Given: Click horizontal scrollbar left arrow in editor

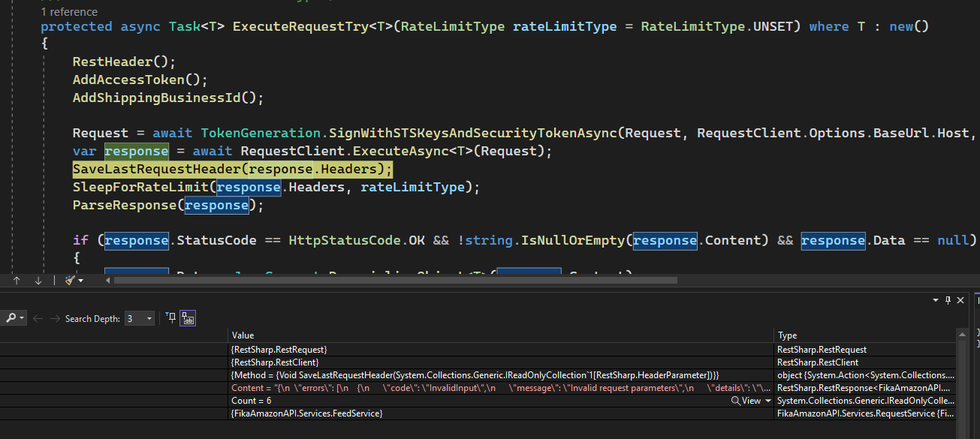Looking at the screenshot, I should click(x=107, y=280).
